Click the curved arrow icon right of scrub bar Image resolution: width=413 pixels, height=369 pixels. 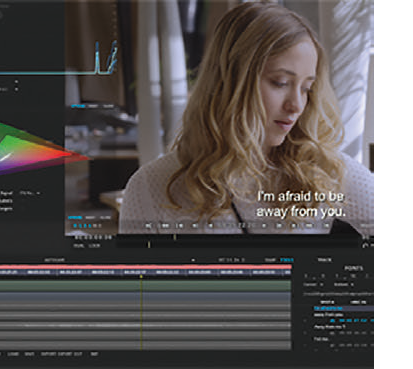[365, 245]
